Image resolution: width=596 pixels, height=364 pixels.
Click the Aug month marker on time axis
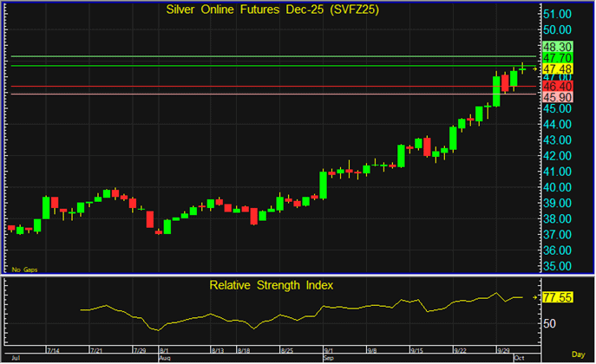(x=164, y=357)
